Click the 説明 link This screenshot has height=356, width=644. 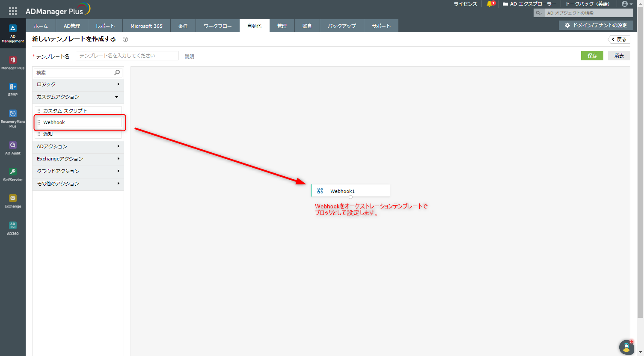pyautogui.click(x=190, y=56)
